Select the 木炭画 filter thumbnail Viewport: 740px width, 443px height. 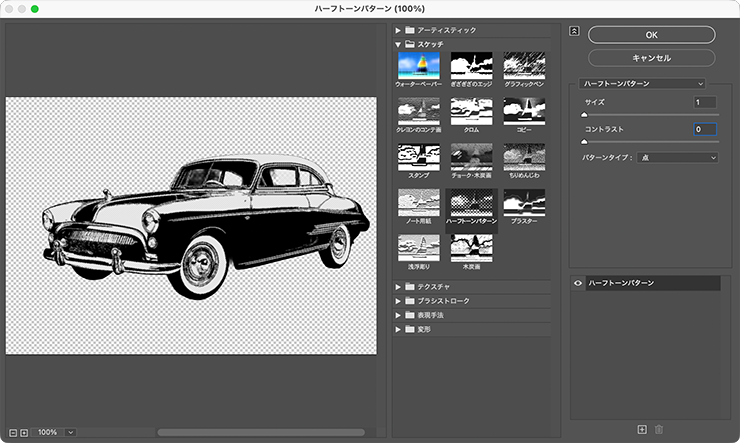[471, 249]
